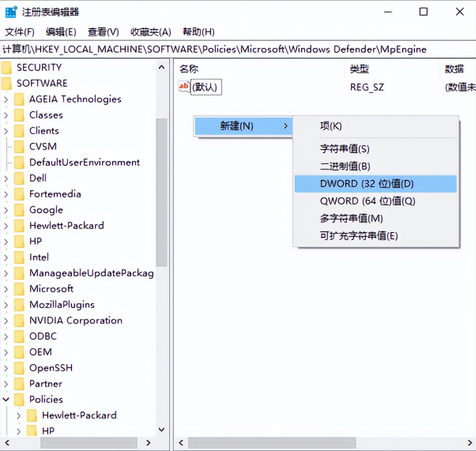Expand the Clients key
Image resolution: width=476 pixels, height=451 pixels.
[x=6, y=131]
